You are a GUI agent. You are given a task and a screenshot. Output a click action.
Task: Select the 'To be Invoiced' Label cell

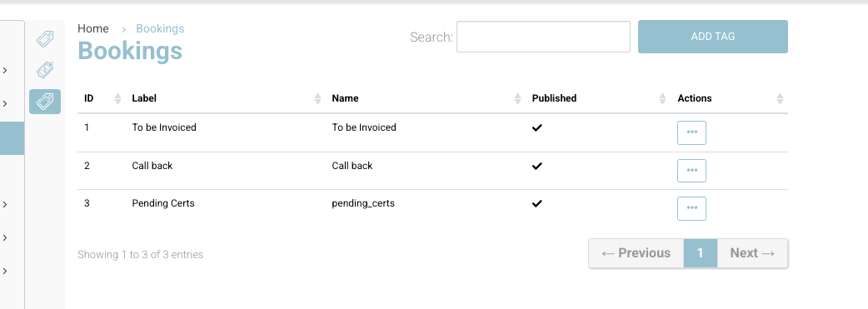coord(164,127)
